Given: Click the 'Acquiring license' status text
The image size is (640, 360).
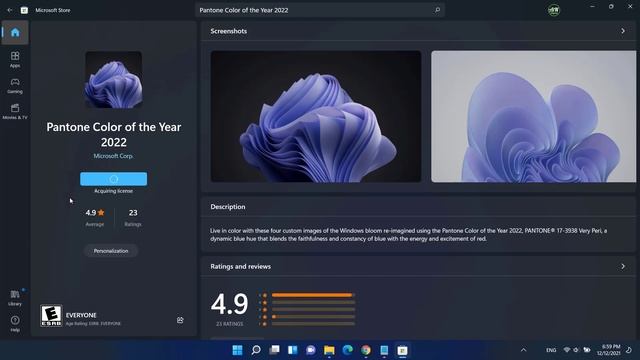Looking at the screenshot, I should [x=113, y=191].
